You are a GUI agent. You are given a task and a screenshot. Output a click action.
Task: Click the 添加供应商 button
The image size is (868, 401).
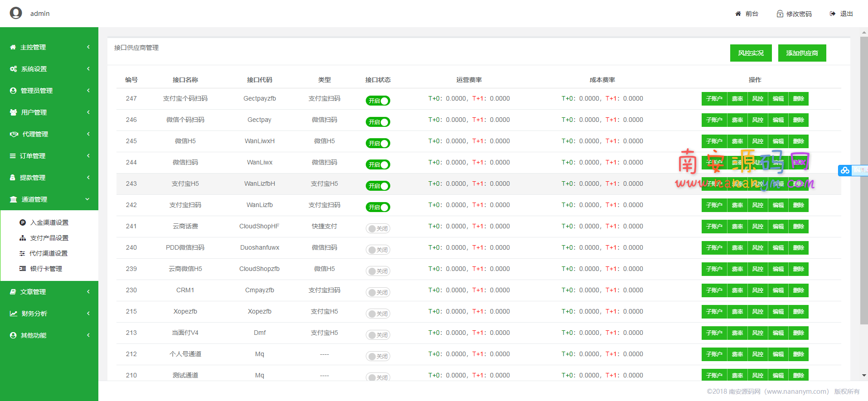[802, 53]
